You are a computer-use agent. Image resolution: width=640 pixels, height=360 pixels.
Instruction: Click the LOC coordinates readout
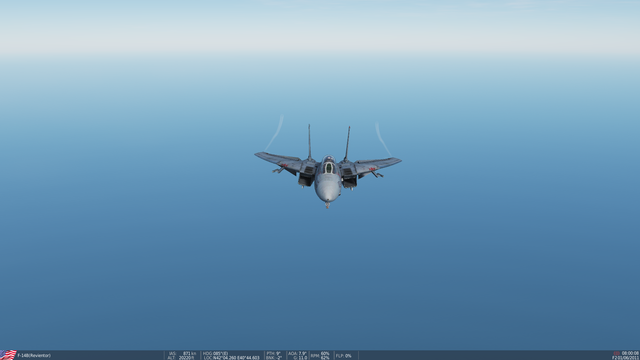(231, 358)
